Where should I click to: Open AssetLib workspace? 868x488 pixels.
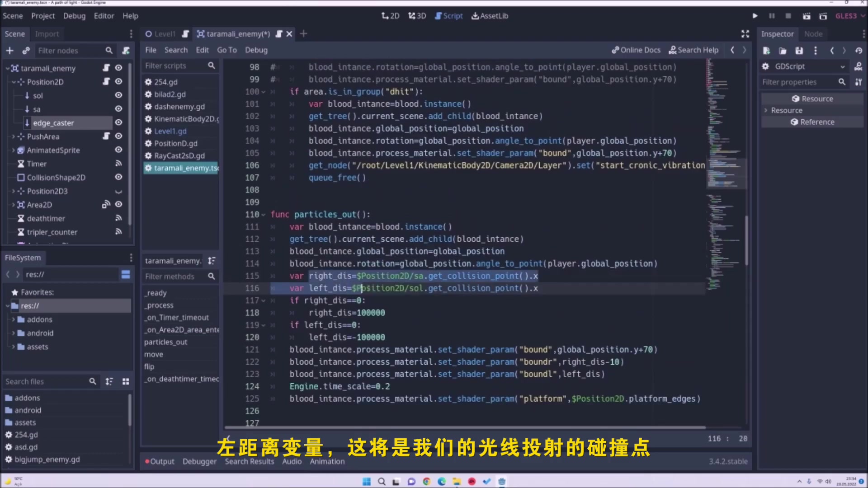[490, 16]
